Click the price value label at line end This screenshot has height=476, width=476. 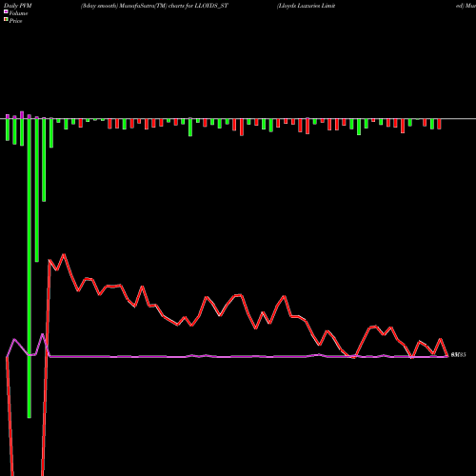click(458, 354)
